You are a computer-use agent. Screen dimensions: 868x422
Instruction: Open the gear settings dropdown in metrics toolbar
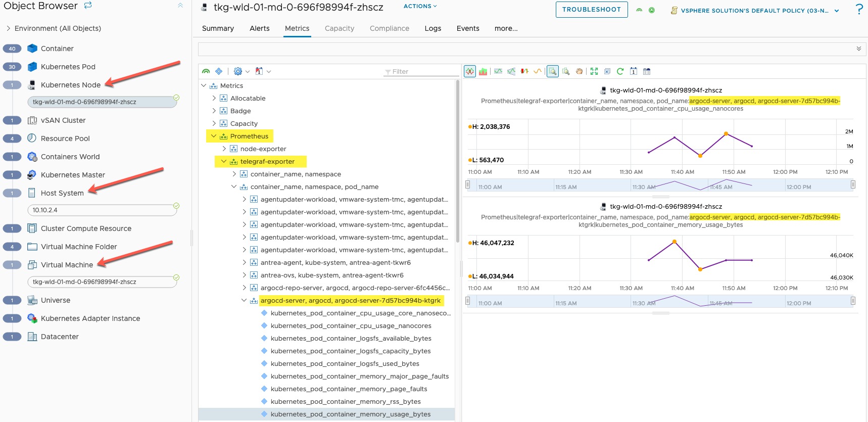tap(242, 71)
